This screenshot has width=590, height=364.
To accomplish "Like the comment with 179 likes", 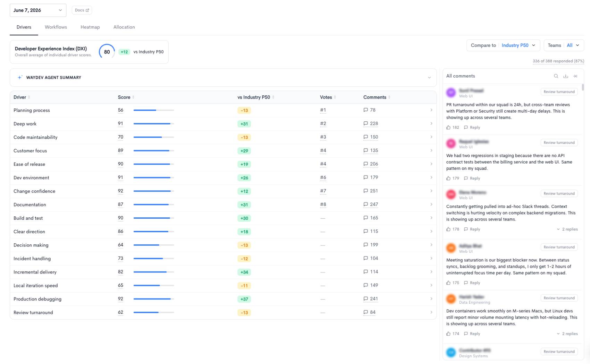I will [448, 179].
